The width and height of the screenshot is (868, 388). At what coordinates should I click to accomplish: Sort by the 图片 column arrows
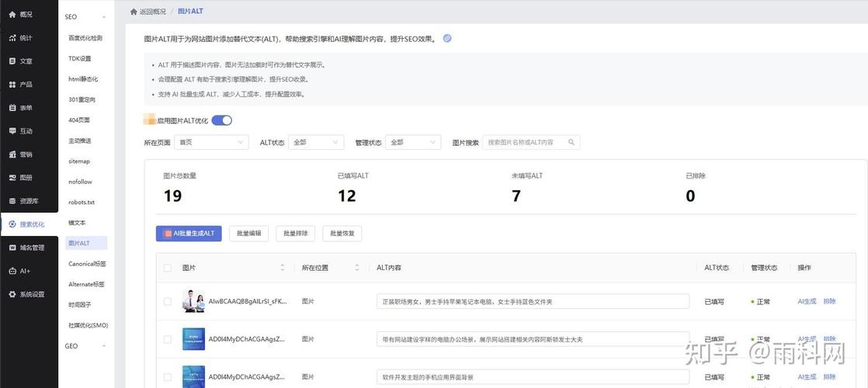283,268
